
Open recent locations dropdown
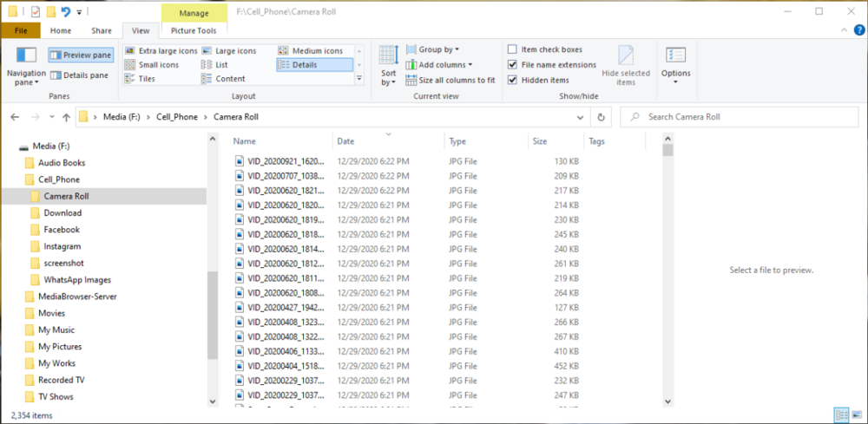[52, 117]
